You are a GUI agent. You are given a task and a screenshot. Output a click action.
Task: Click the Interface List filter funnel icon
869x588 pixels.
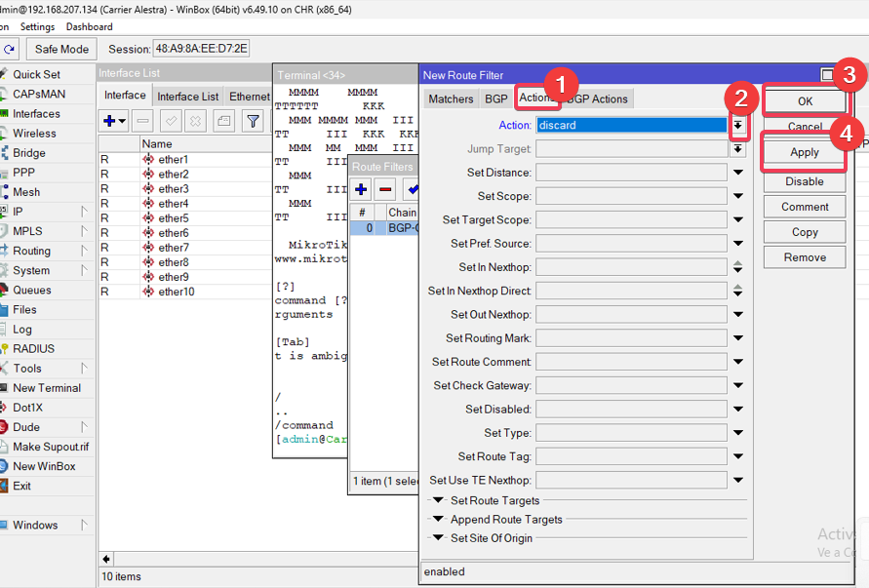click(x=254, y=121)
